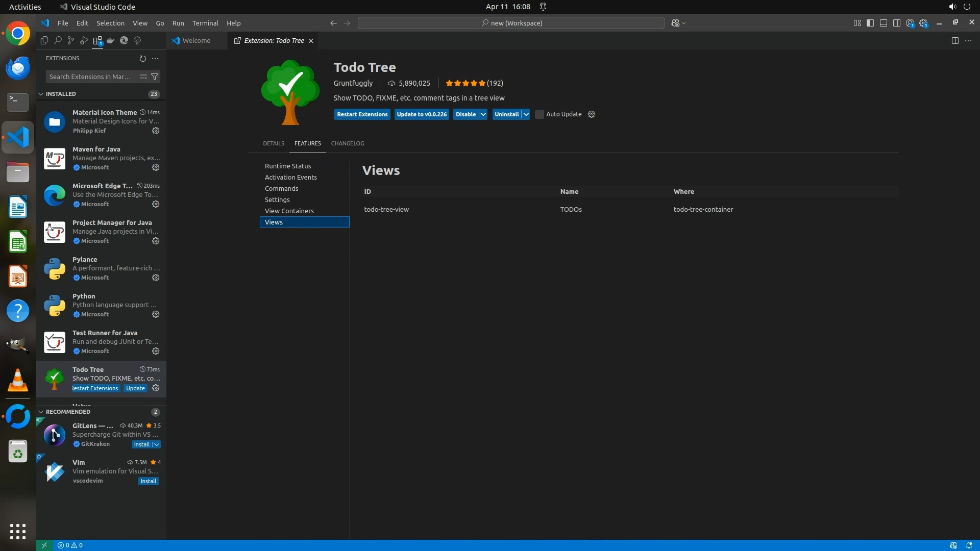Toggle the bottom panel layout button

click(883, 23)
